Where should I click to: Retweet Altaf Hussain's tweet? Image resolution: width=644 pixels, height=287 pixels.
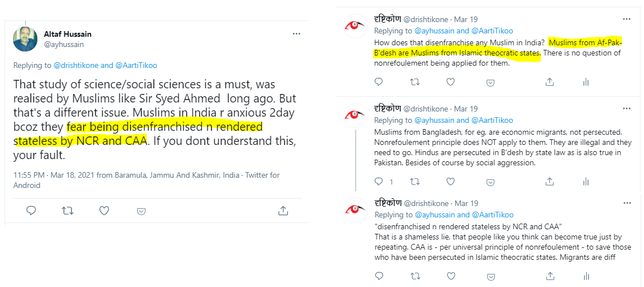[x=67, y=211]
